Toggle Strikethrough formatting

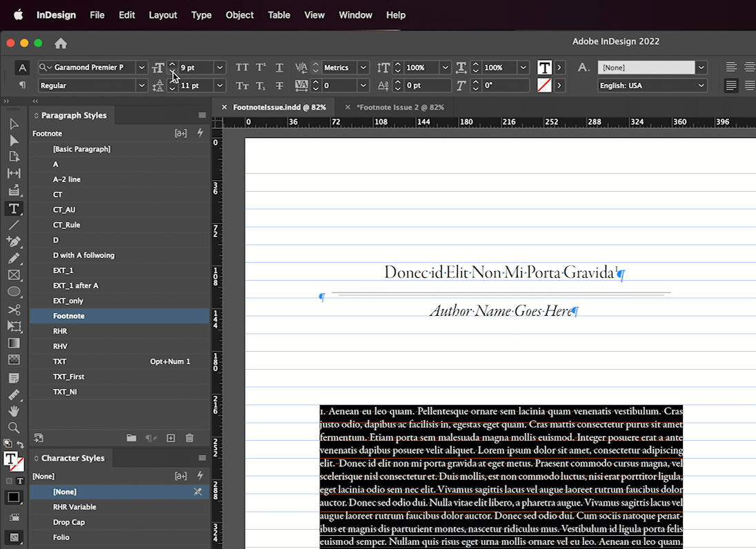[x=279, y=86]
